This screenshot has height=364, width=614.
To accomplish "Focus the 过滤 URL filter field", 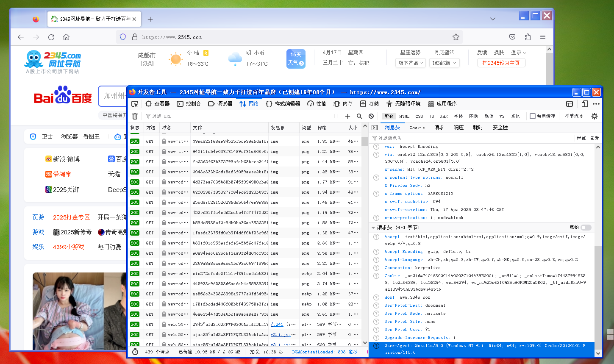I will pos(236,116).
